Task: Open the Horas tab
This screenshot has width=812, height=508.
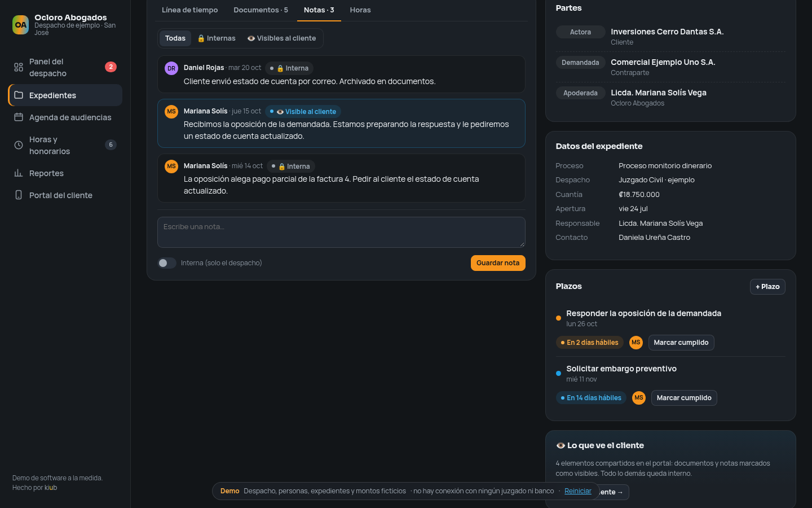Action: click(x=360, y=10)
